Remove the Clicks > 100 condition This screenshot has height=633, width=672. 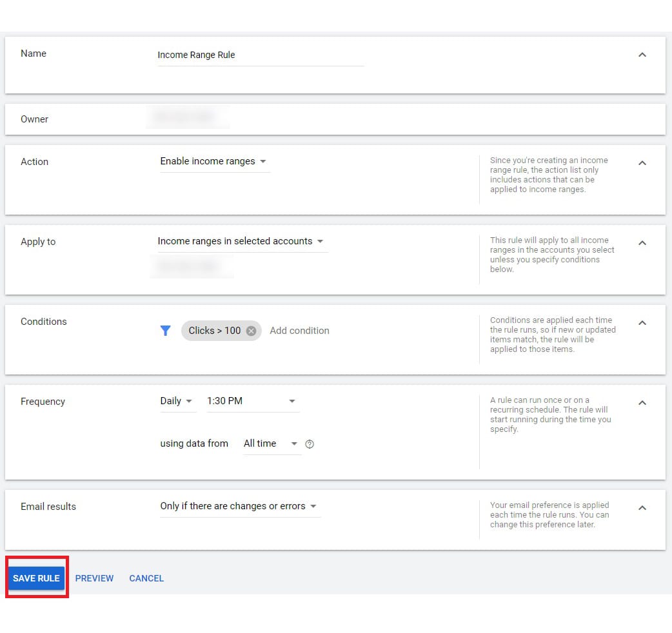click(251, 331)
